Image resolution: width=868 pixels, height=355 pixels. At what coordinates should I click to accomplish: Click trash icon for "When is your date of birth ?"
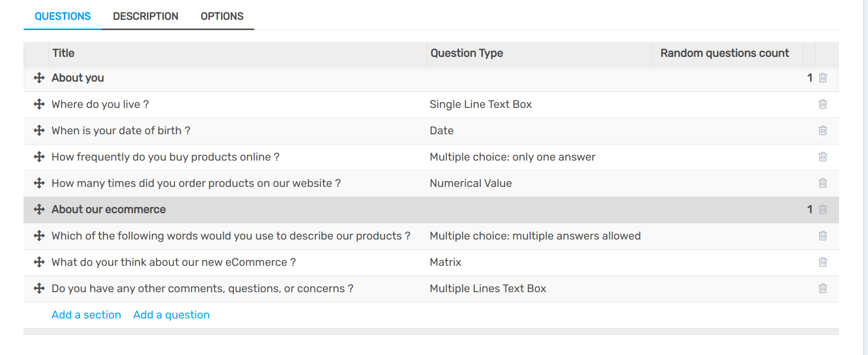point(823,131)
